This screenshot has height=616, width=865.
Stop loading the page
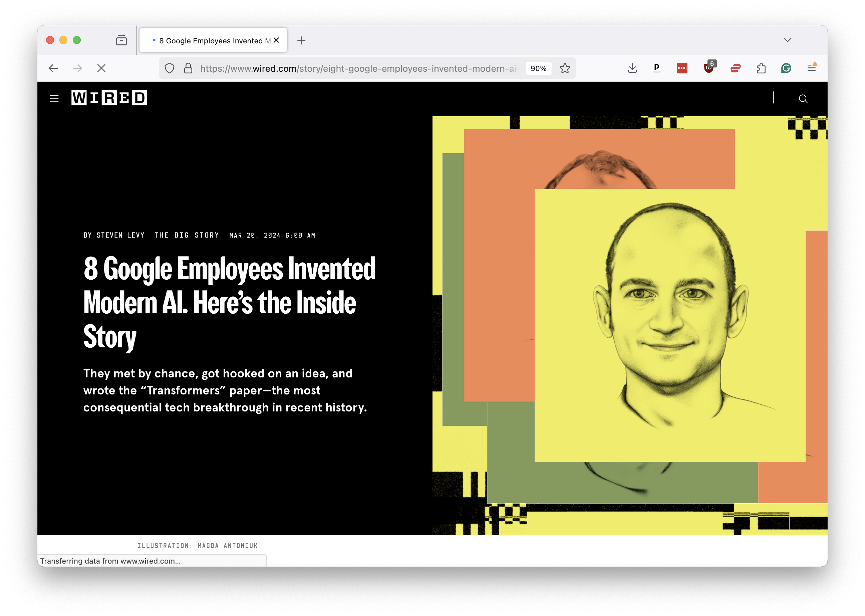101,68
